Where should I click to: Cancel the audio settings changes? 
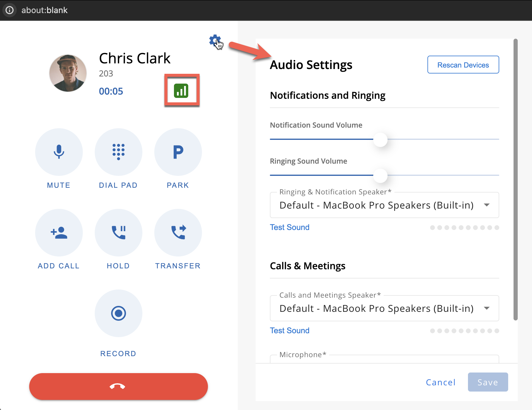coord(441,382)
